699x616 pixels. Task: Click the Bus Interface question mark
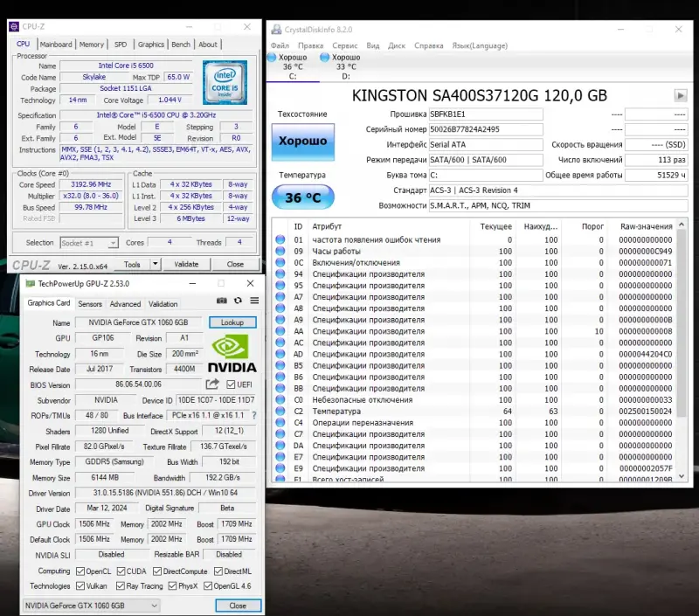tap(253, 416)
